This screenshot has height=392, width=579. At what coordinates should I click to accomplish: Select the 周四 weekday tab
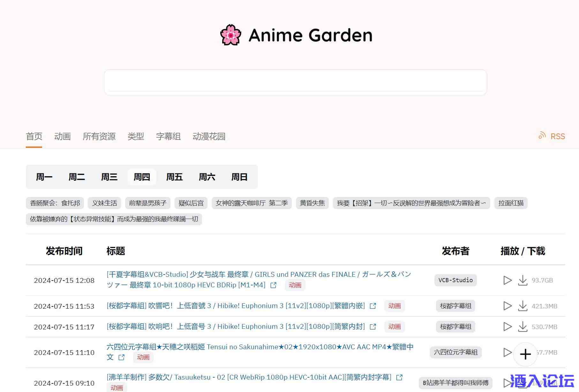pyautogui.click(x=142, y=177)
